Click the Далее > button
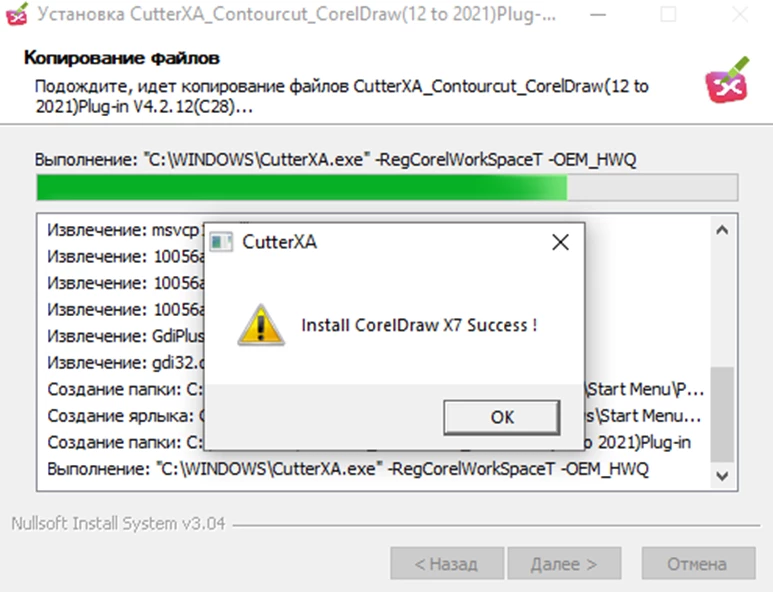773x592 pixels. pos(564,563)
